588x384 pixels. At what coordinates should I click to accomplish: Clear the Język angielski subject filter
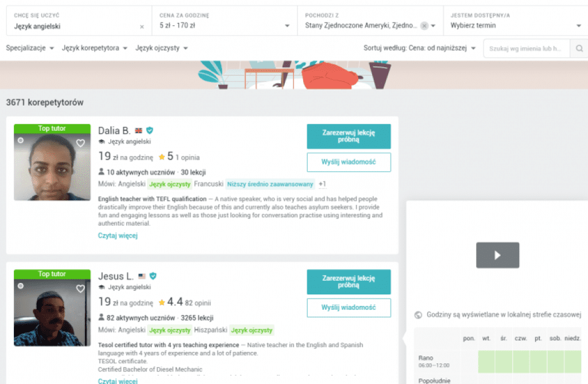click(x=142, y=26)
